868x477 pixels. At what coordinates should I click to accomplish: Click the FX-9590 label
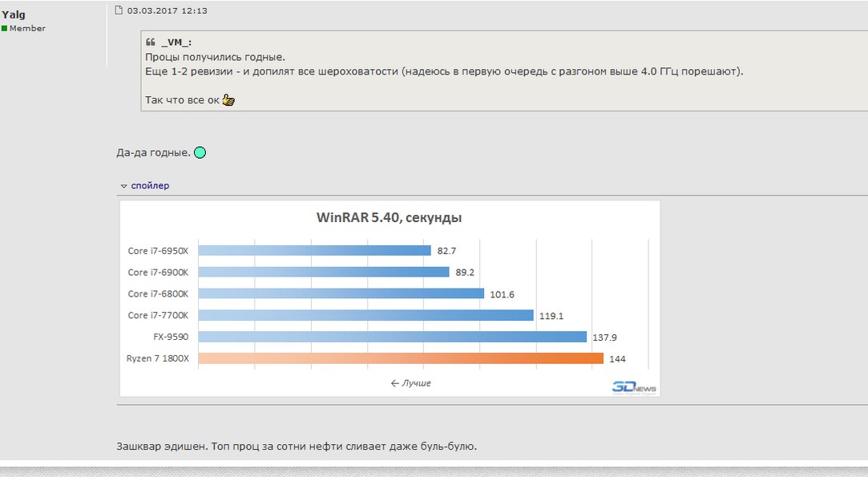tap(171, 337)
